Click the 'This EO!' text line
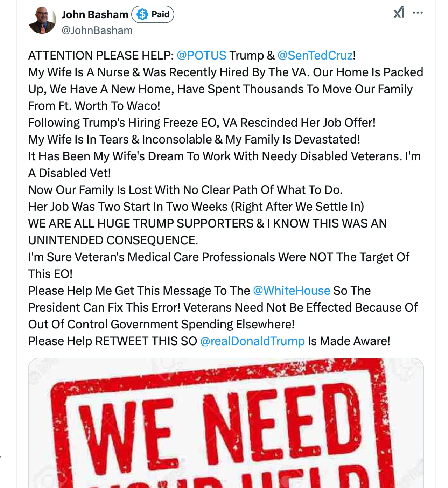Viewport: 448px width, 488px height. pos(50,274)
